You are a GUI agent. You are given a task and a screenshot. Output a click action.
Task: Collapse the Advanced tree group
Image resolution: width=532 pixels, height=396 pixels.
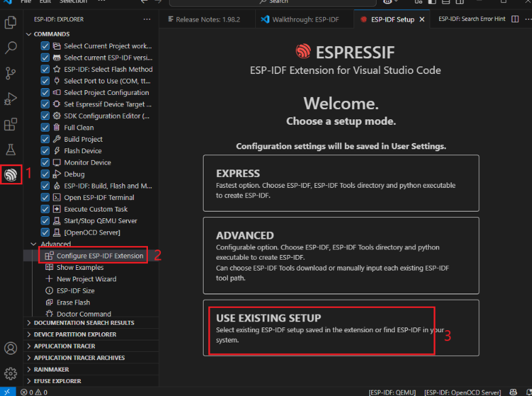point(33,244)
